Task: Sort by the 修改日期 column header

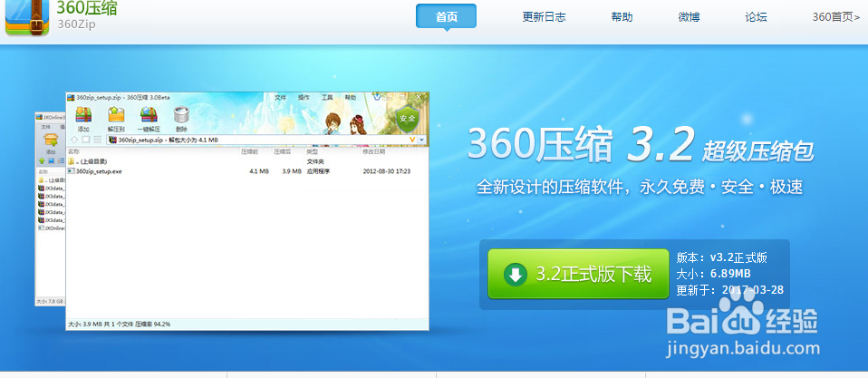Action: (373, 151)
